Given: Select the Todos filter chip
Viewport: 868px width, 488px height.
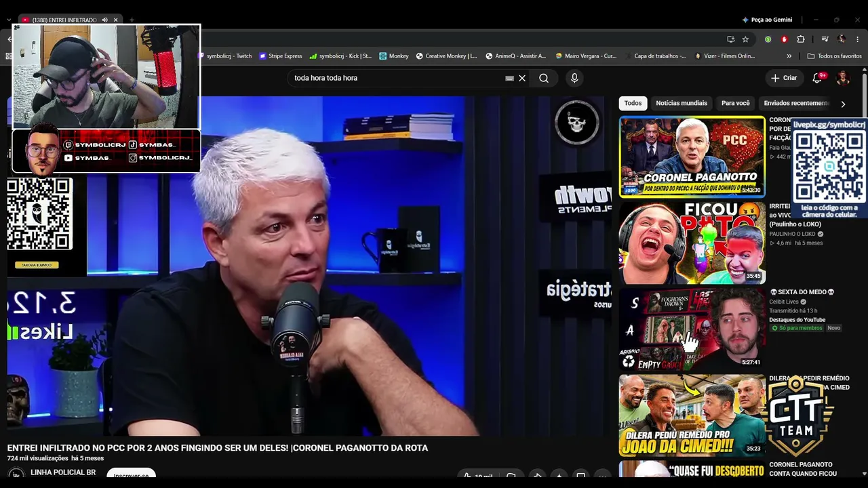Looking at the screenshot, I should pyautogui.click(x=633, y=103).
